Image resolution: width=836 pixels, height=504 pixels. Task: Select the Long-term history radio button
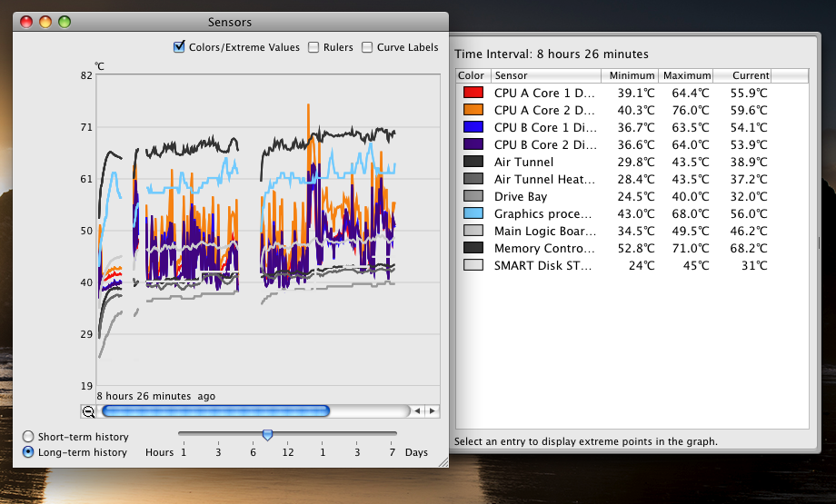(x=28, y=452)
